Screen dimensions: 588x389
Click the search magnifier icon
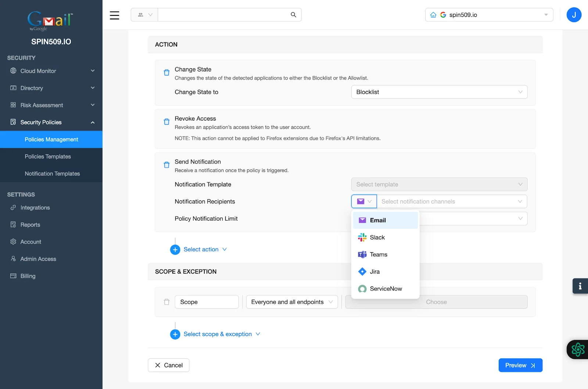(x=293, y=15)
